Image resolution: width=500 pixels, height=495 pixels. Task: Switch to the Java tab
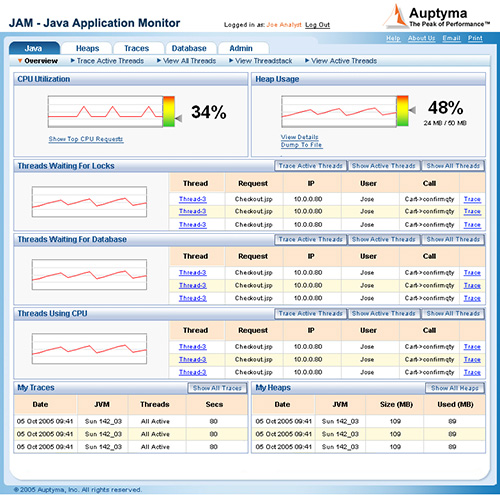pyautogui.click(x=34, y=48)
